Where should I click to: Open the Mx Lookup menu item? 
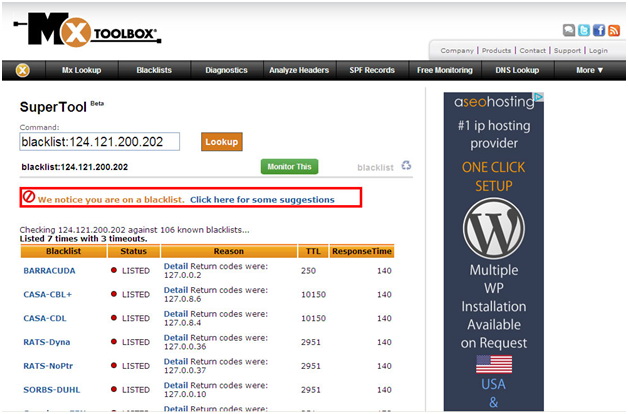click(81, 70)
